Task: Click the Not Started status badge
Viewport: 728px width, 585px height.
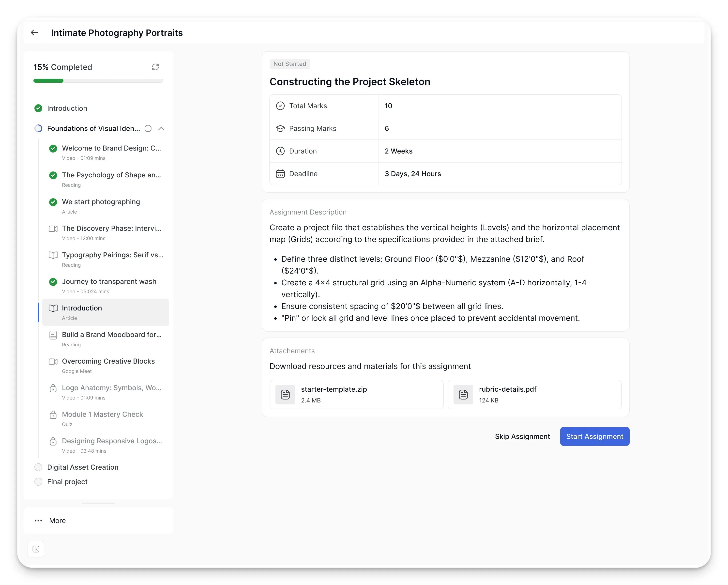Action: 290,64
